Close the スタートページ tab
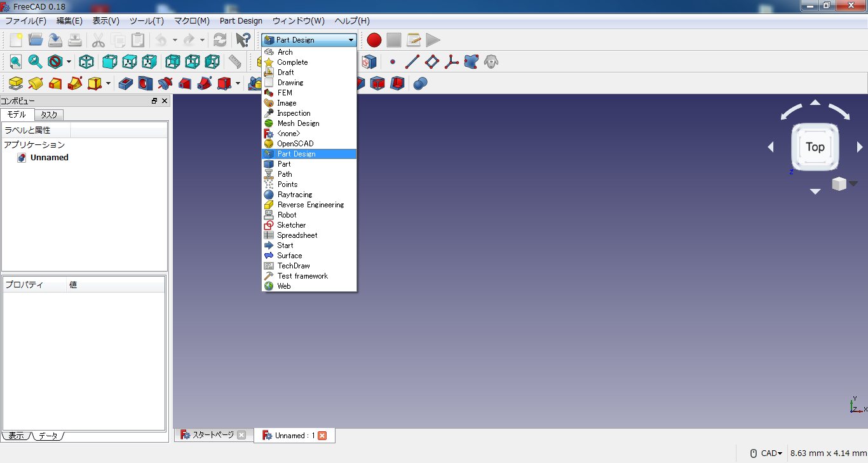The height and width of the screenshot is (463, 868). (x=241, y=435)
